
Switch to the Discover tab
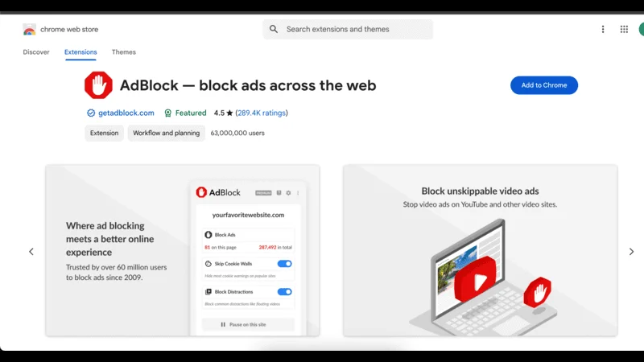coord(36,52)
